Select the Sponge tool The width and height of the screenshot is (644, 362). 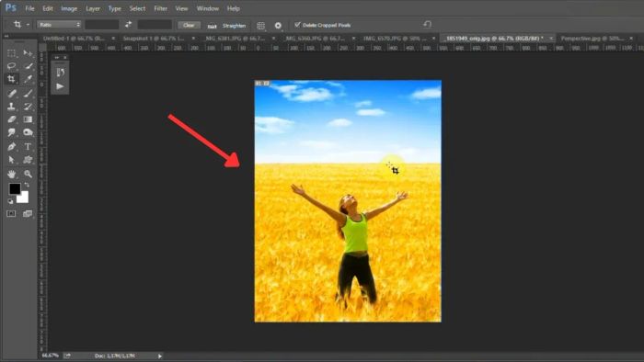[x=28, y=132]
